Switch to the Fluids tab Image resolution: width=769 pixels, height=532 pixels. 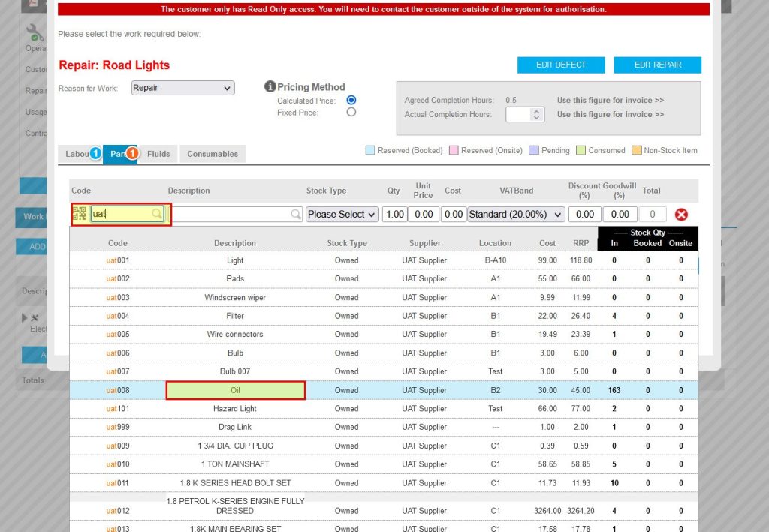click(158, 153)
